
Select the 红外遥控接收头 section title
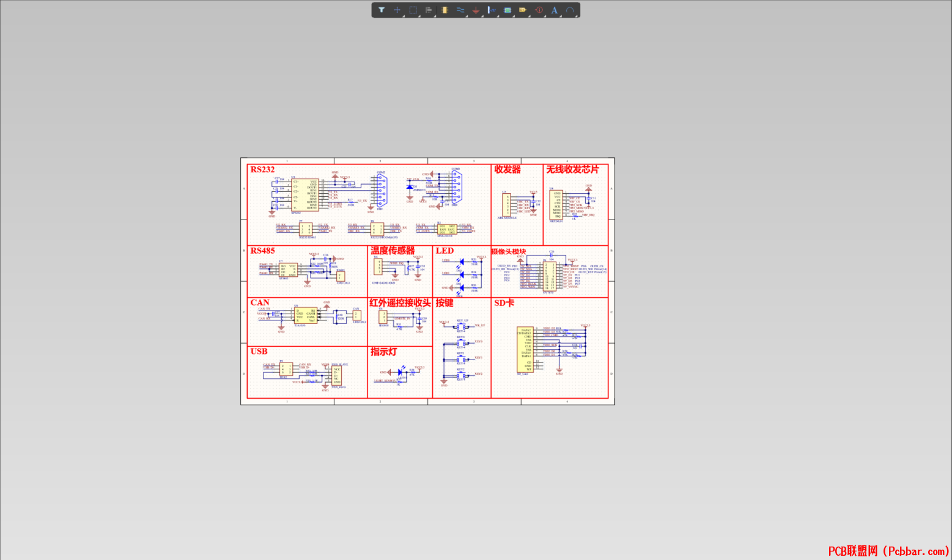click(400, 303)
